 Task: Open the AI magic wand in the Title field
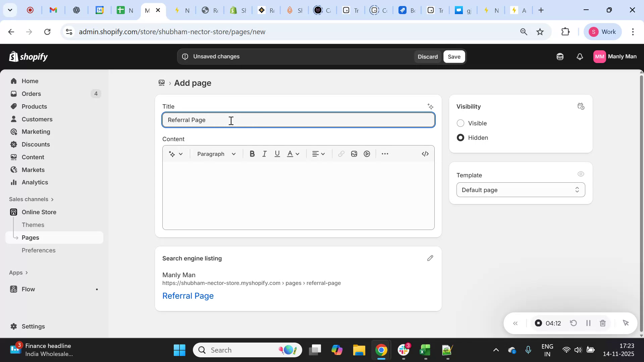[431, 106]
